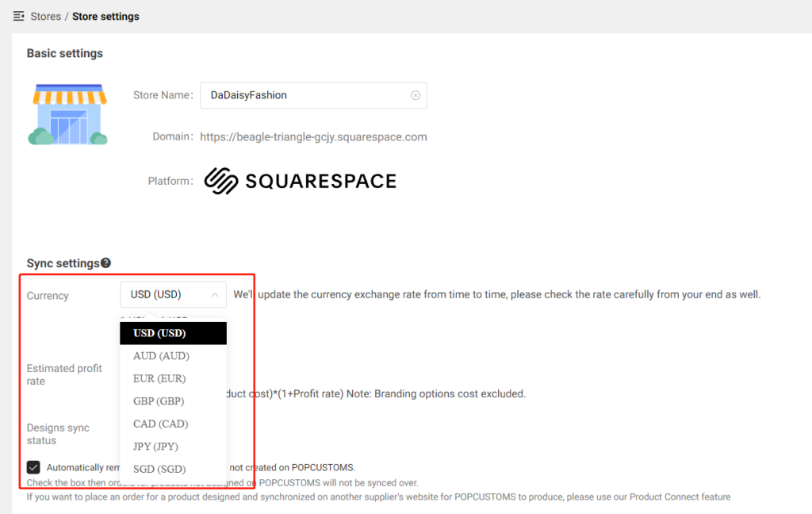Pick EUR (EUR) in the currency list

tap(173, 379)
